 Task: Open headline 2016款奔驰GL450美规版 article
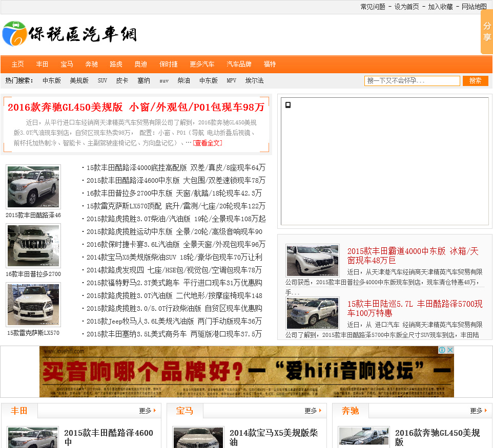(x=136, y=107)
